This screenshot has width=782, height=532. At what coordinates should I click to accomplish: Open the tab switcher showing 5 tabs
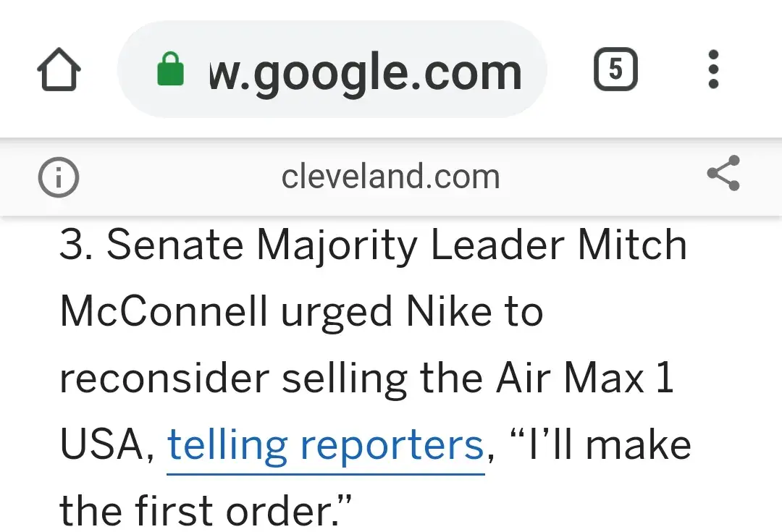pyautogui.click(x=615, y=70)
